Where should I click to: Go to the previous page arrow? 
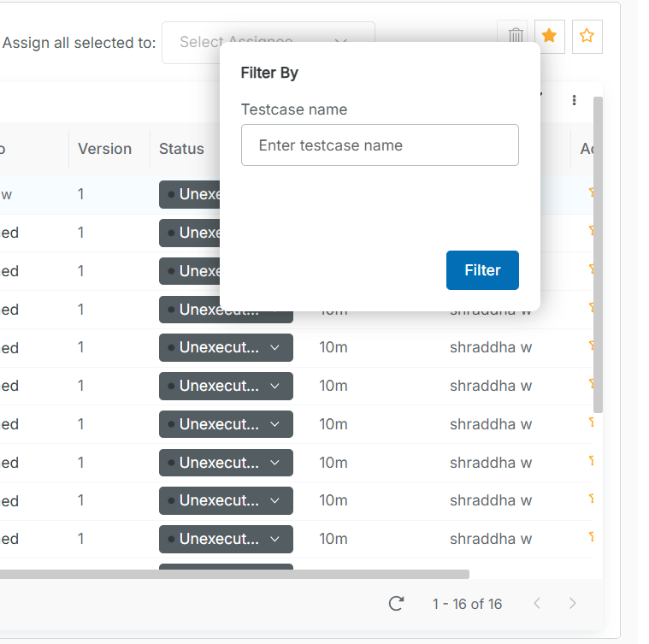point(537,604)
